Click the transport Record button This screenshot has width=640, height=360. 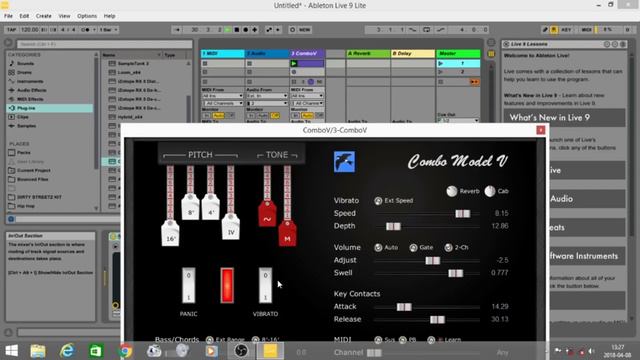pos(246,30)
